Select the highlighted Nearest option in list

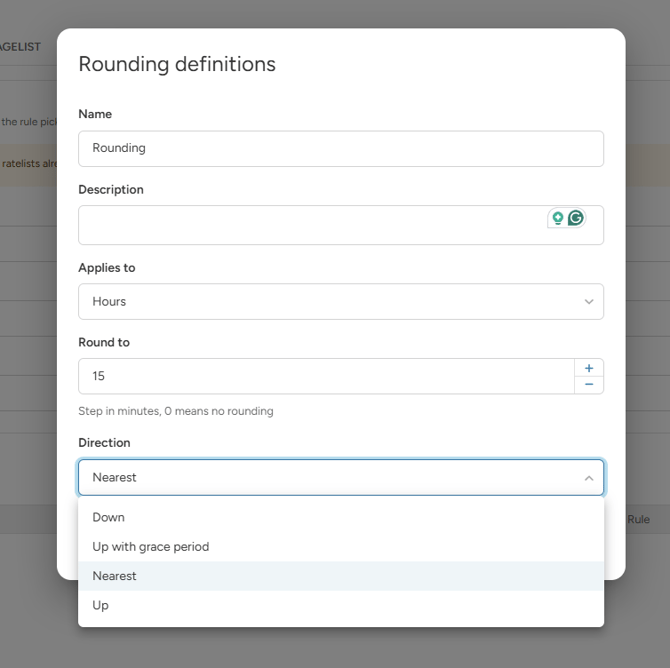341,576
